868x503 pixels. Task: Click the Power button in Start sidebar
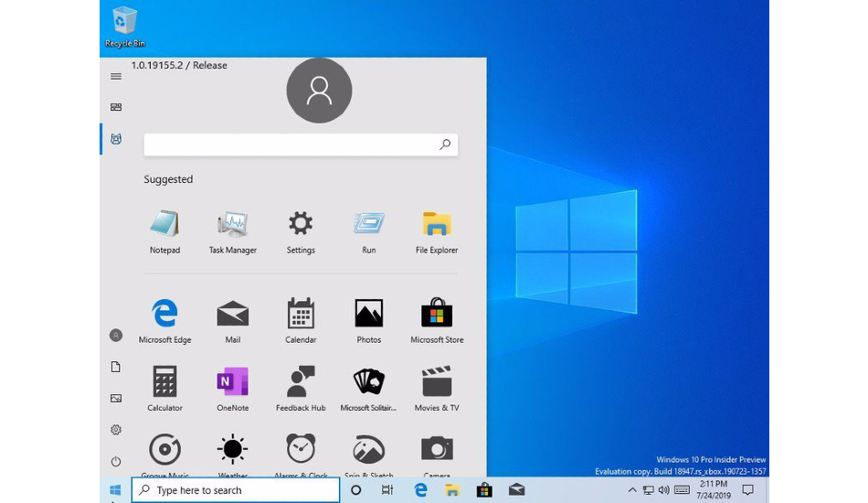(x=116, y=462)
